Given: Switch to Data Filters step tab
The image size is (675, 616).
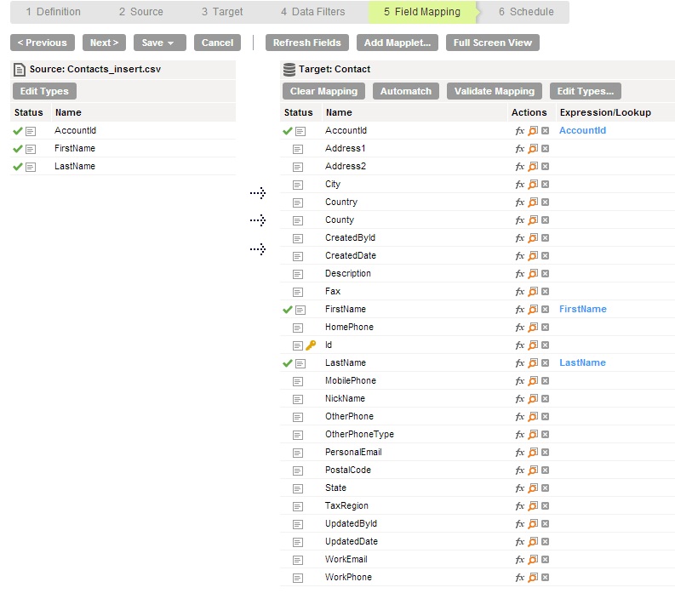Looking at the screenshot, I should (x=313, y=12).
